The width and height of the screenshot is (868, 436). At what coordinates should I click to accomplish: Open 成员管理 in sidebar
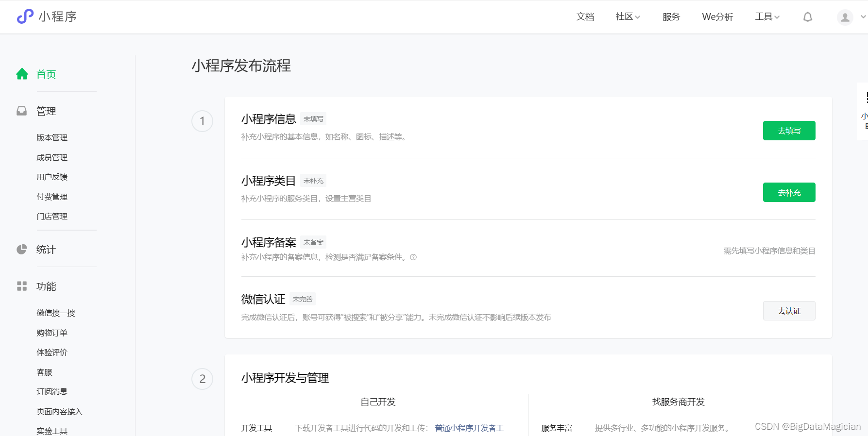pyautogui.click(x=52, y=157)
